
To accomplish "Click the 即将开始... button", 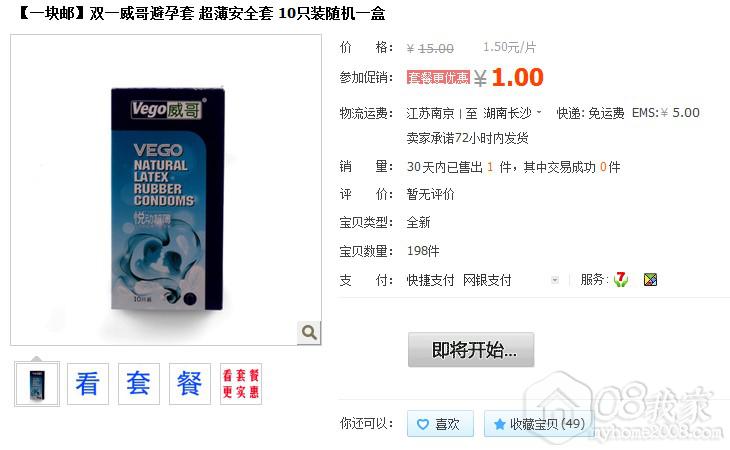I will pyautogui.click(x=471, y=350).
